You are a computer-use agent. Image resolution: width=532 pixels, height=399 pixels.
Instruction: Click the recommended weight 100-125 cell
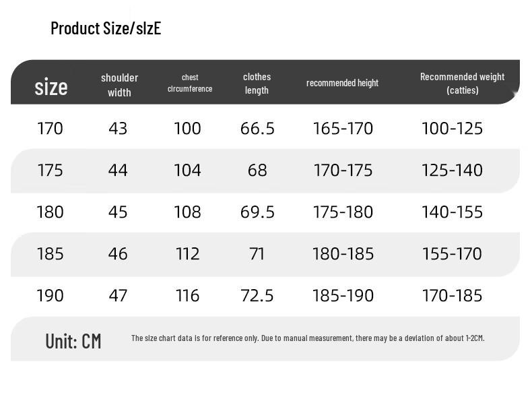click(x=452, y=128)
